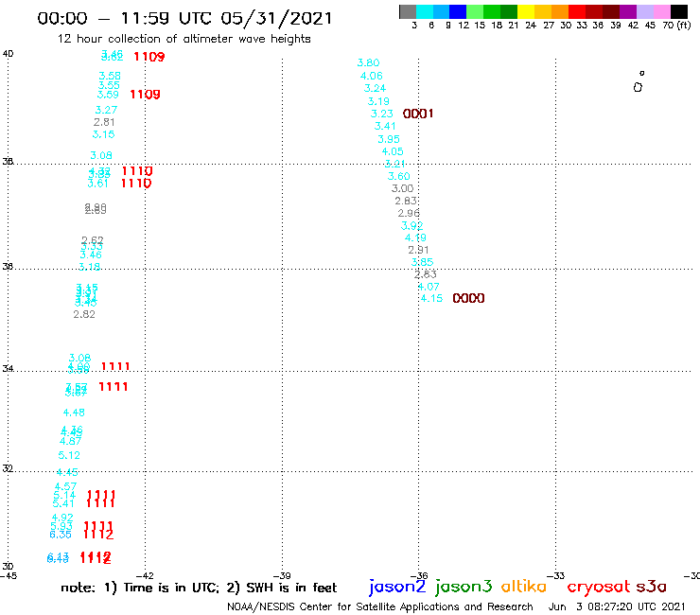The height and width of the screenshot is (615, 700).
Task: Select gray wave height value 2.91
Action: pyautogui.click(x=418, y=250)
